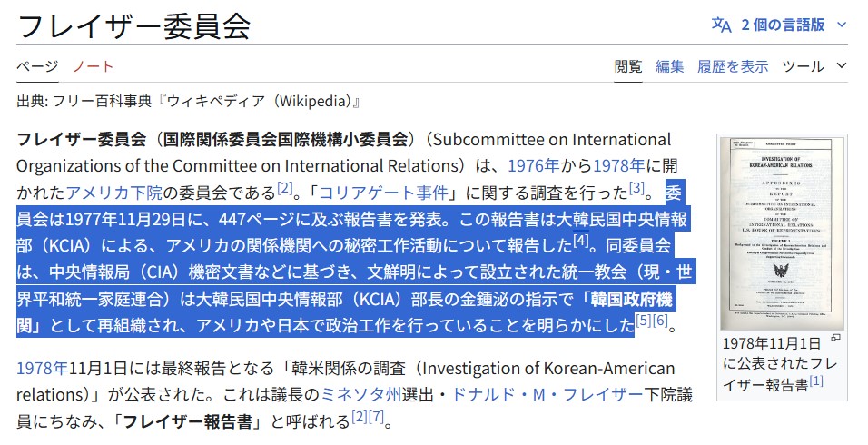Viewport: 868px width, 445px height.
Task: Jump to citation [4] reference
Action: tap(581, 241)
